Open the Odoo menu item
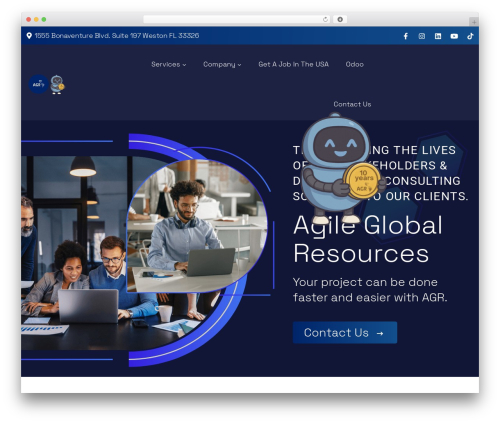Viewport: 500px width, 423px height. 354,64
